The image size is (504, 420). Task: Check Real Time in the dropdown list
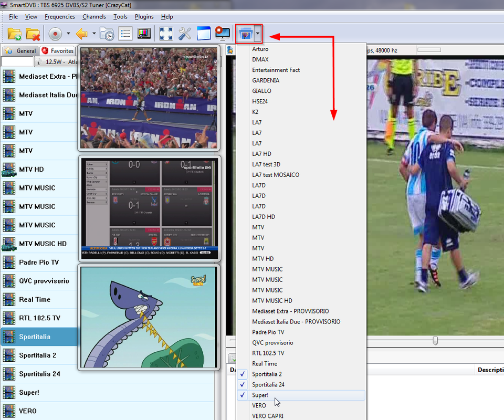pos(300,363)
